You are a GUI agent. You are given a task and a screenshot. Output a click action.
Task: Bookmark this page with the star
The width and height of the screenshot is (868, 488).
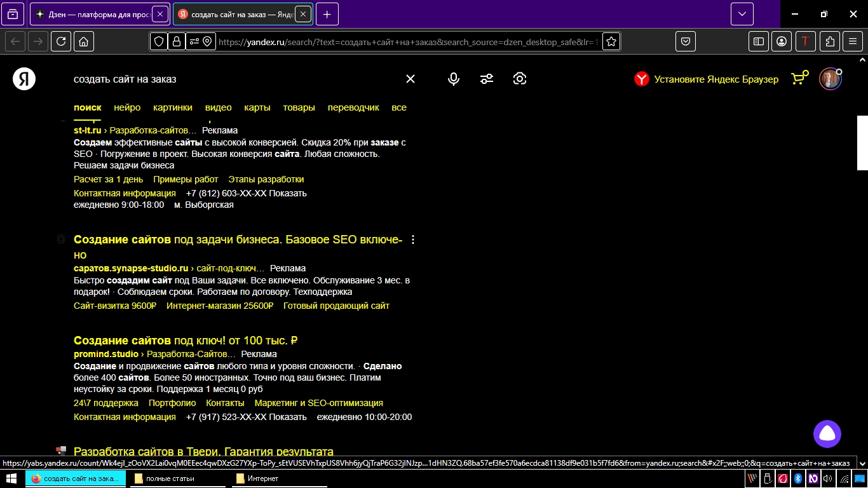[x=611, y=41]
